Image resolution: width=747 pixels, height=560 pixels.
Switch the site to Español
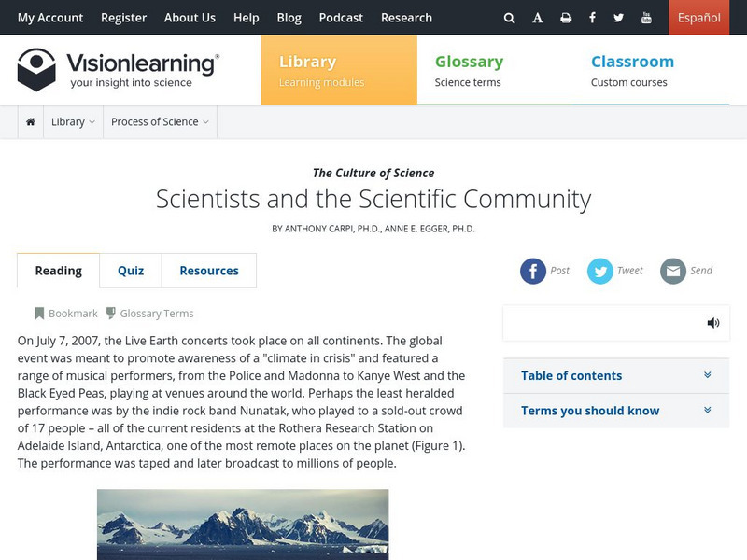pos(699,18)
